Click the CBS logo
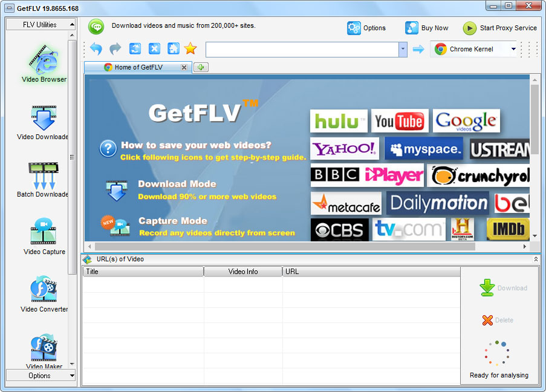 339,230
